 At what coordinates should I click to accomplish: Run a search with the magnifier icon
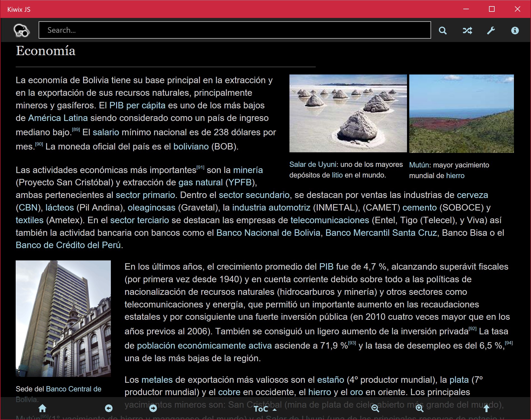(x=443, y=30)
